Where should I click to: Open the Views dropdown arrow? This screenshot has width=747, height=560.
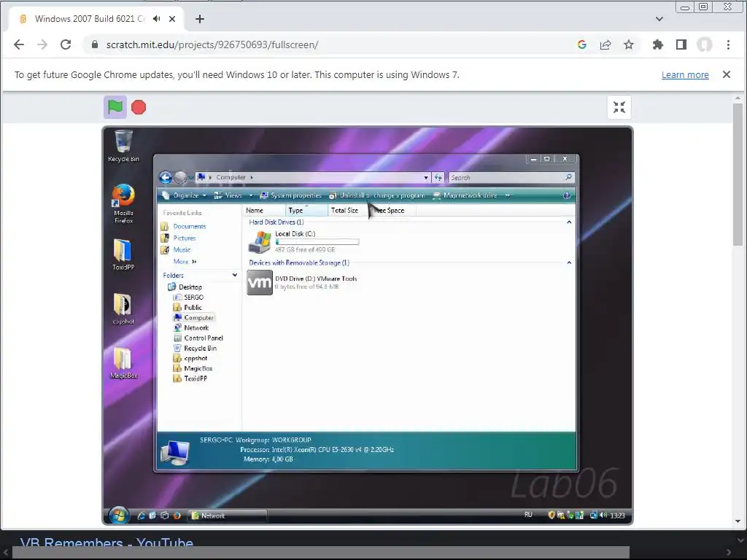click(x=251, y=195)
